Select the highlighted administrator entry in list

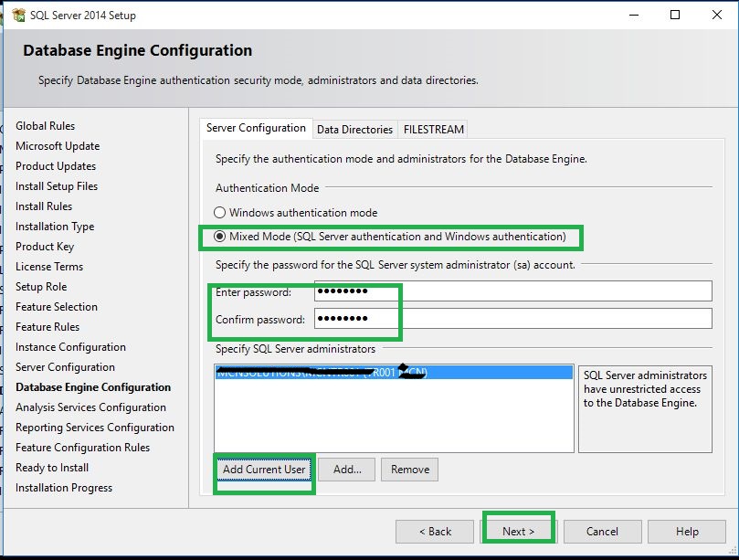tap(394, 373)
